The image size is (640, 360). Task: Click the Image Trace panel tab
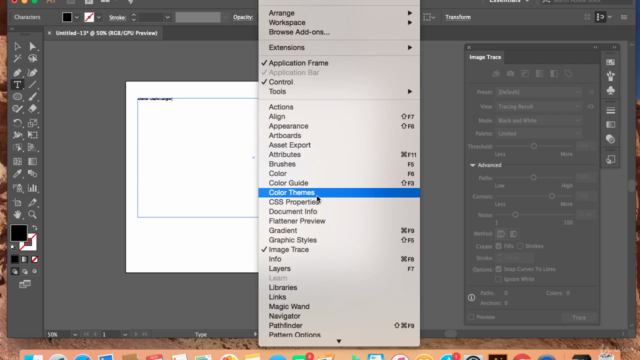pos(485,57)
